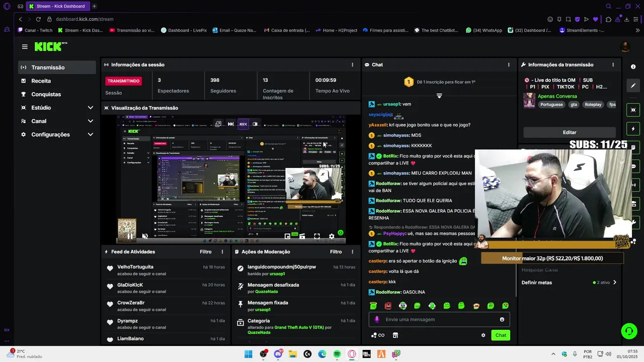Click the Editar button
The height and width of the screenshot is (362, 644).
[570, 132]
